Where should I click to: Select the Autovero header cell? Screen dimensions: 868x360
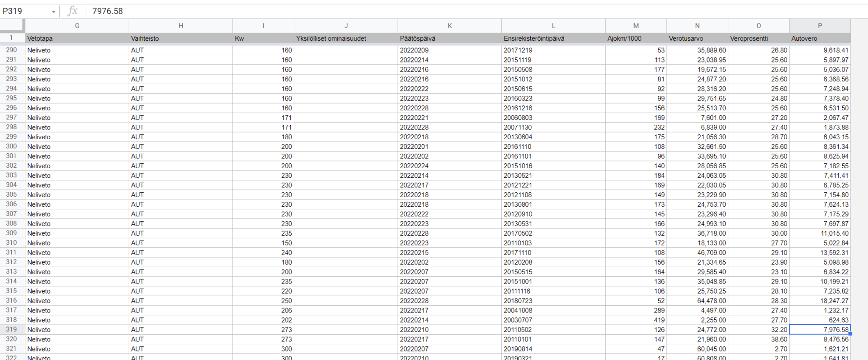(820, 38)
